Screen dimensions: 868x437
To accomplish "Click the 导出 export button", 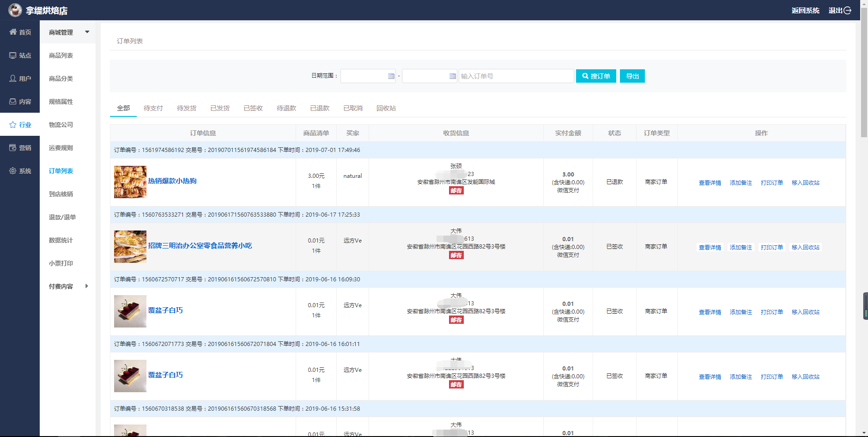I will coord(632,76).
